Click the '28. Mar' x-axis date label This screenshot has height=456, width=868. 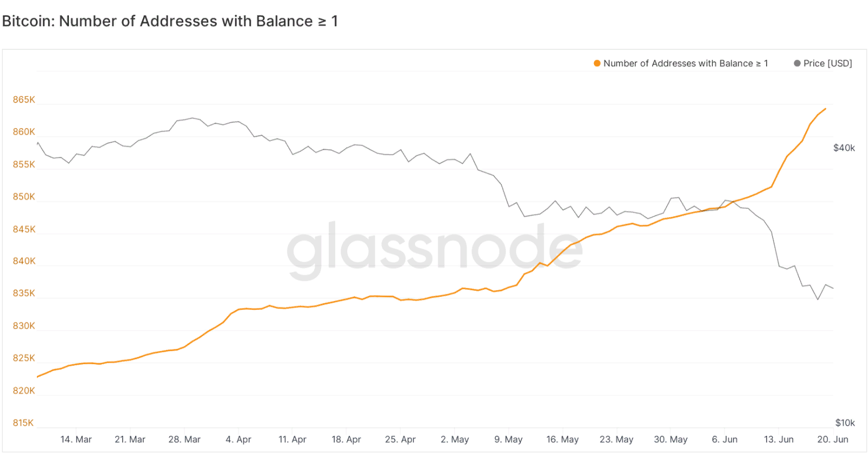(x=184, y=439)
